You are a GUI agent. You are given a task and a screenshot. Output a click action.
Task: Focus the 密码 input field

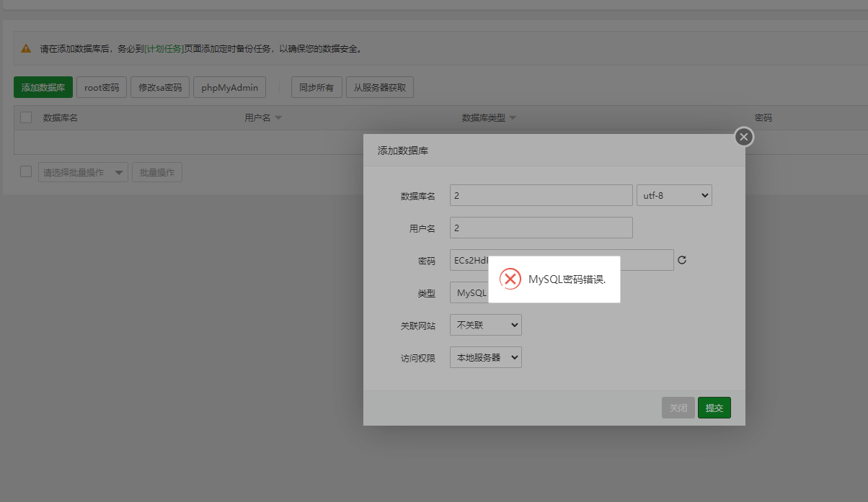pos(562,260)
